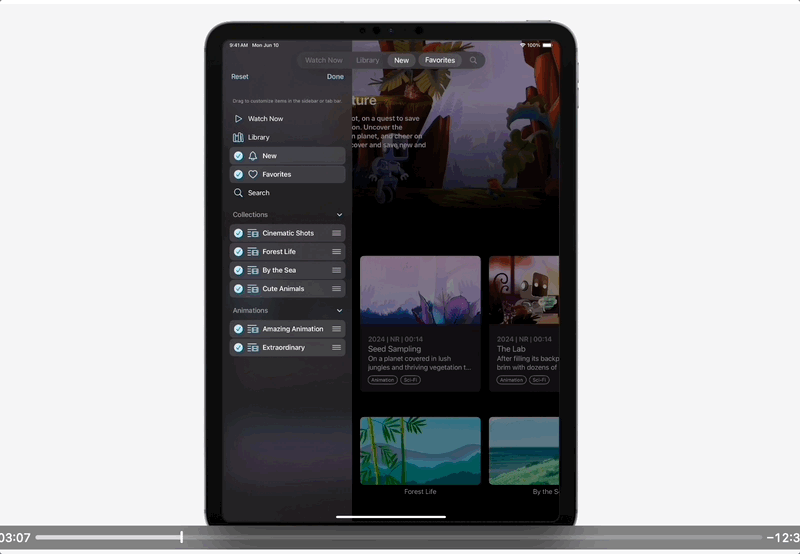Click the Cute Animals collection icon

coord(253,289)
